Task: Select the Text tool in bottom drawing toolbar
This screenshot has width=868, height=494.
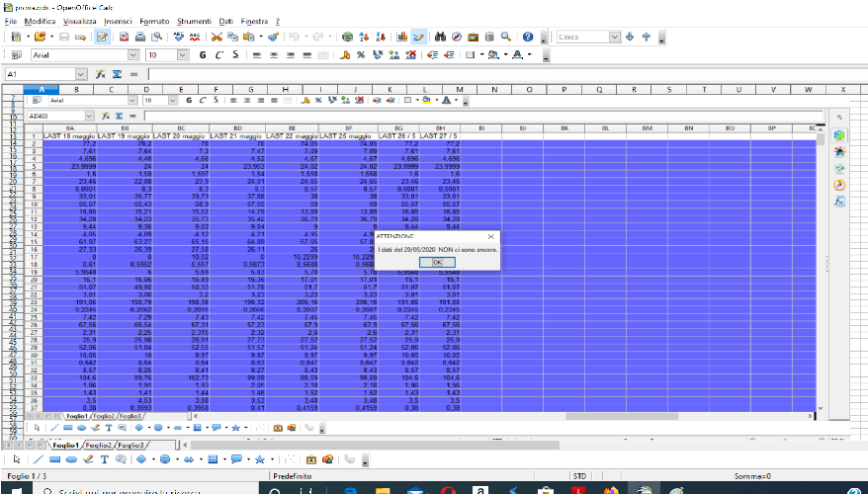Action: 104,459
